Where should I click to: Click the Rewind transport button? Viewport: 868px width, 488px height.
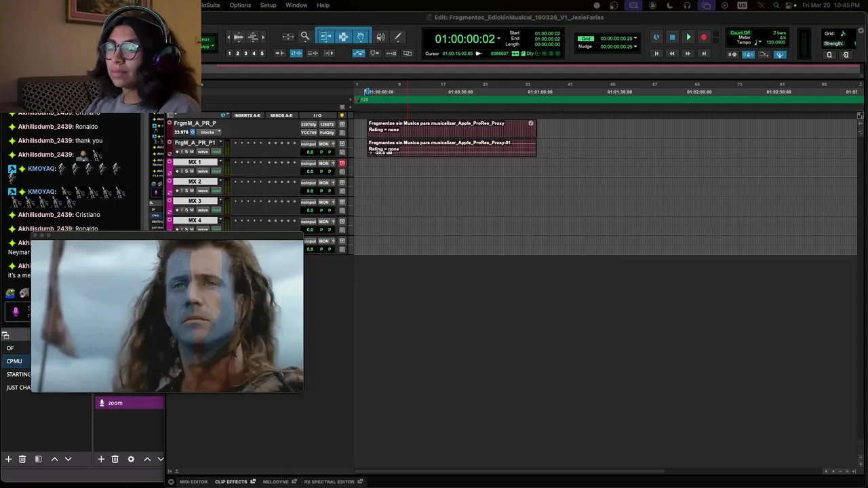pos(672,54)
